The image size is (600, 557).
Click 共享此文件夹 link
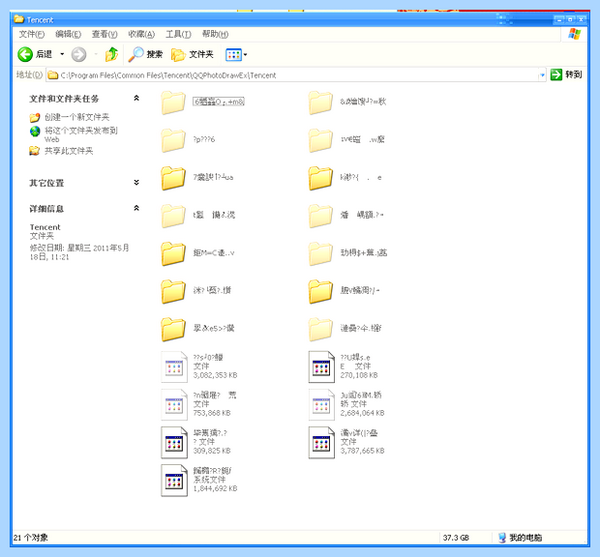coord(68,151)
